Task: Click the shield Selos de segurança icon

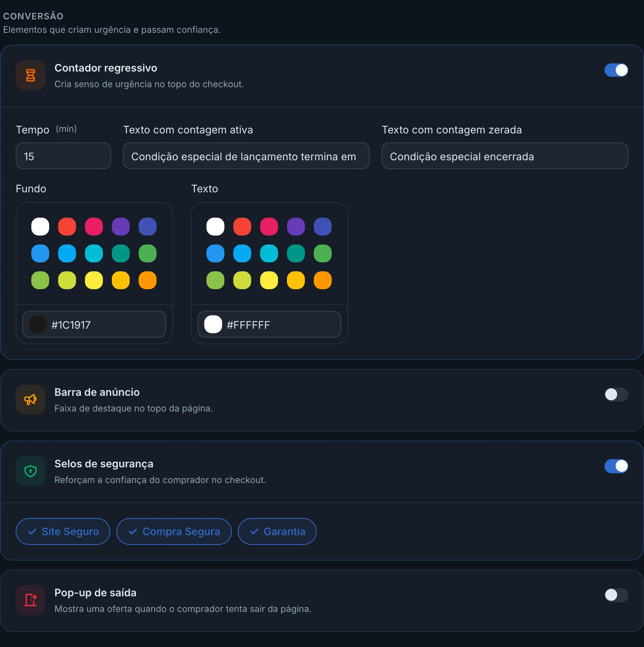Action: [31, 471]
